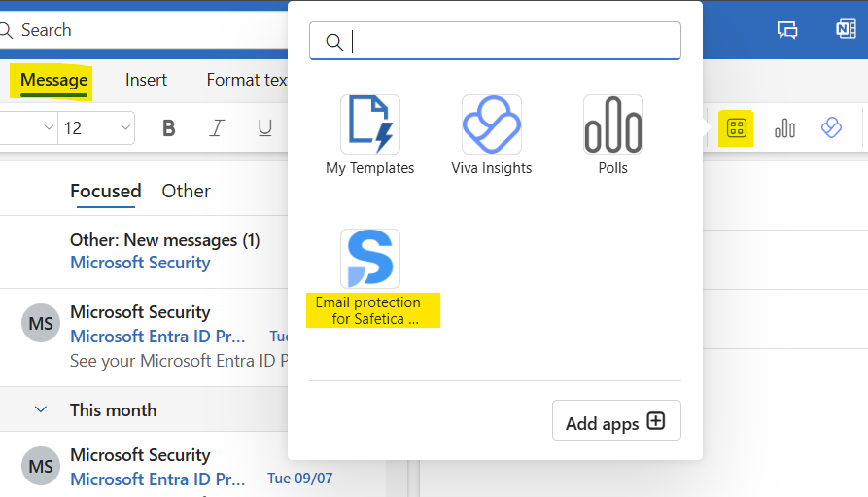The image size is (868, 497).
Task: Click the highlighted Apps icon in toolbar
Action: (737, 128)
